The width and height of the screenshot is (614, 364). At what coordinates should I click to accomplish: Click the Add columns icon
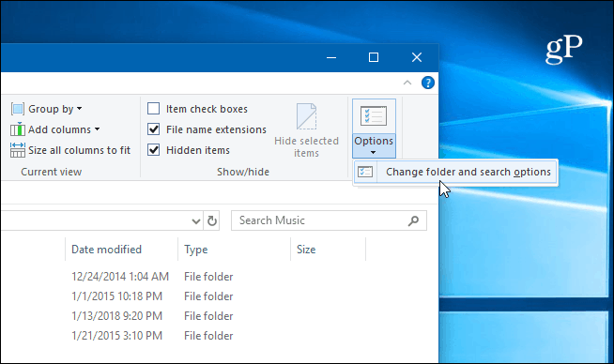click(18, 129)
